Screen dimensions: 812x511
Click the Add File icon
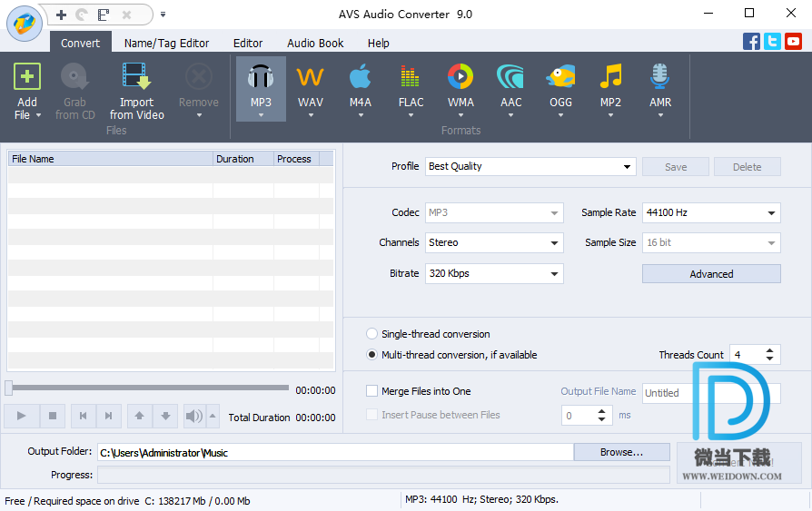[x=27, y=76]
